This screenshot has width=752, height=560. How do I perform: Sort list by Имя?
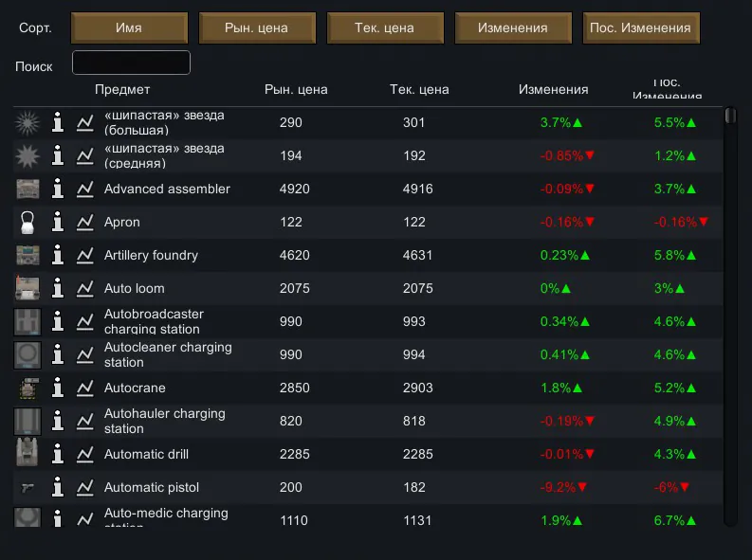[x=128, y=27]
